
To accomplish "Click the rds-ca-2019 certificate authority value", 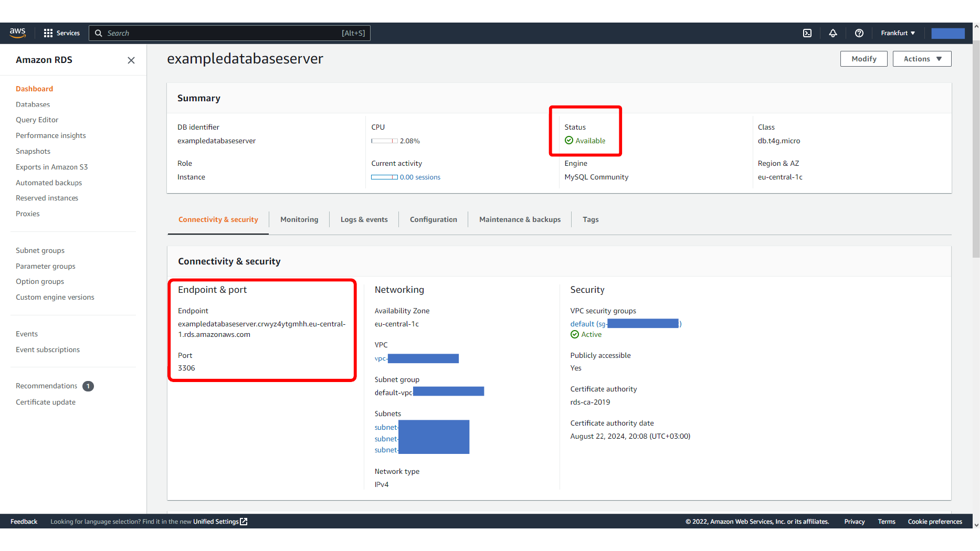I will pyautogui.click(x=590, y=402).
